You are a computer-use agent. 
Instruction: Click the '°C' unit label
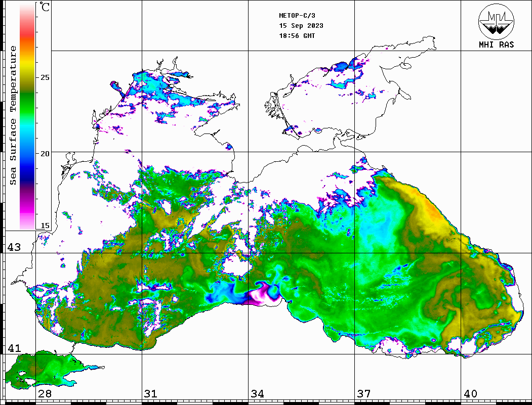coord(44,7)
